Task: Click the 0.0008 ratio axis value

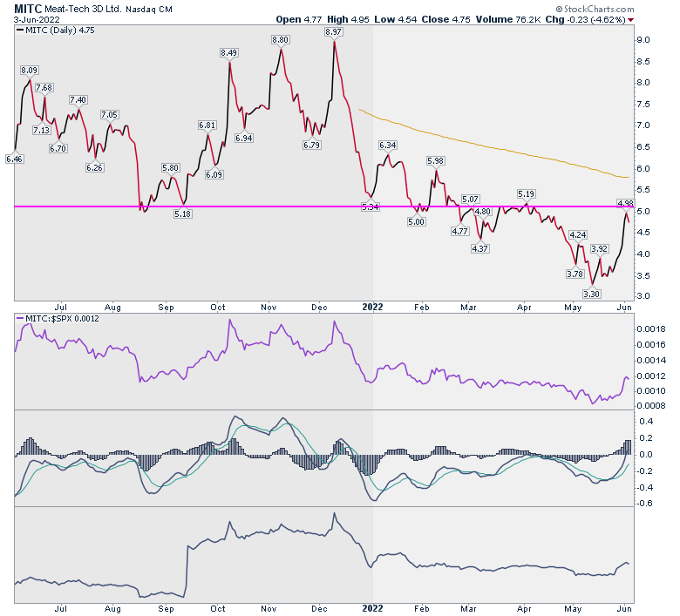Action: point(651,406)
